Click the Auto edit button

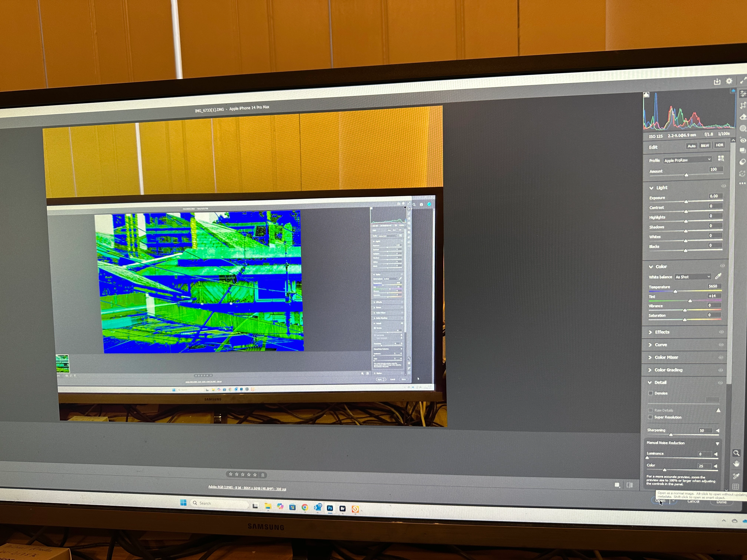[x=691, y=146]
